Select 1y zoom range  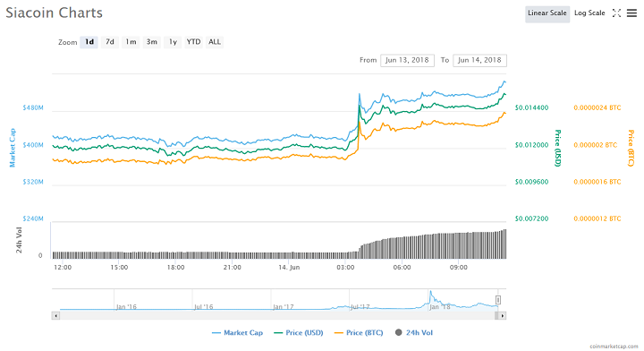(173, 42)
